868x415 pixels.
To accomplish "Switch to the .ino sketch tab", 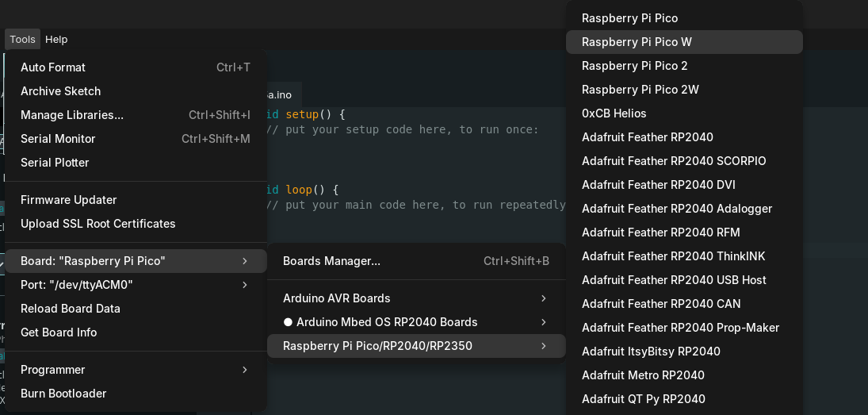I will [284, 94].
